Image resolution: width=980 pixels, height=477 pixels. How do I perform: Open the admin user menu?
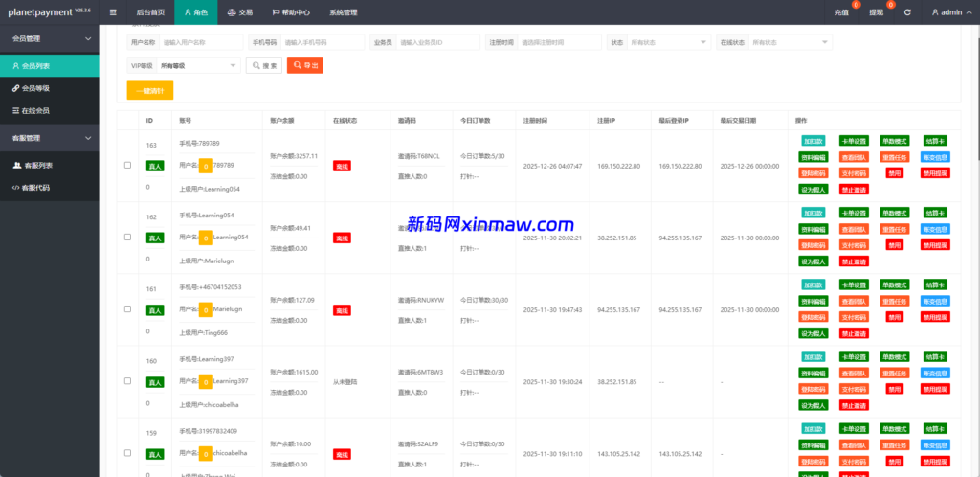pos(950,12)
